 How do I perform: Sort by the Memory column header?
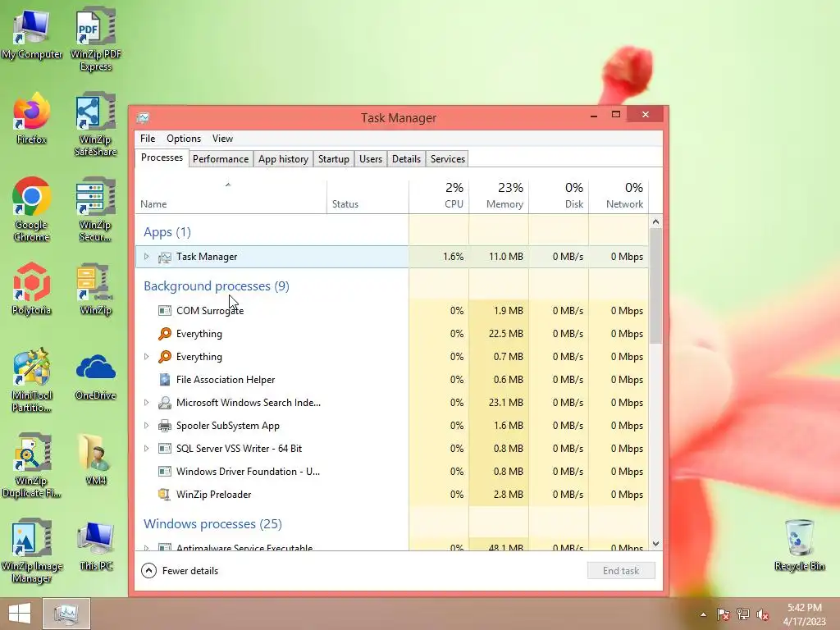click(x=499, y=196)
